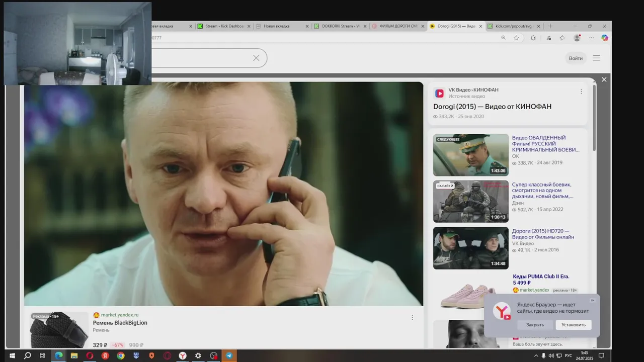
Task: Open Telegram from taskbar
Action: coord(229,355)
